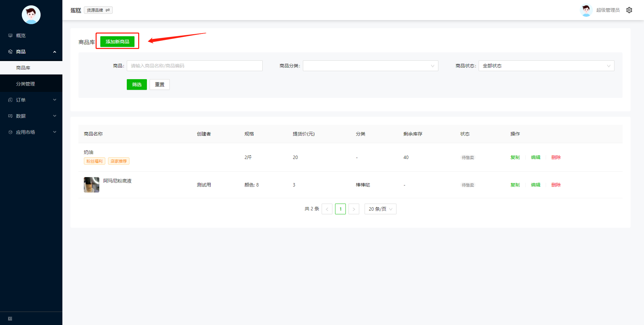
Task: Click the 添加新商品 button
Action: 117,42
